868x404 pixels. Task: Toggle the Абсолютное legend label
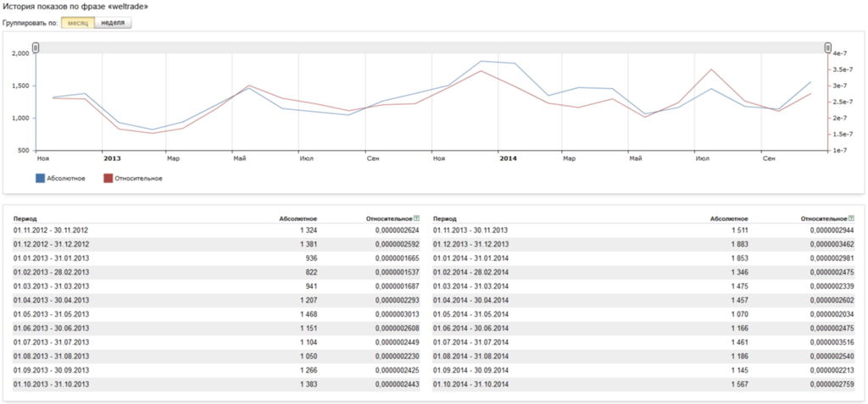click(x=70, y=179)
